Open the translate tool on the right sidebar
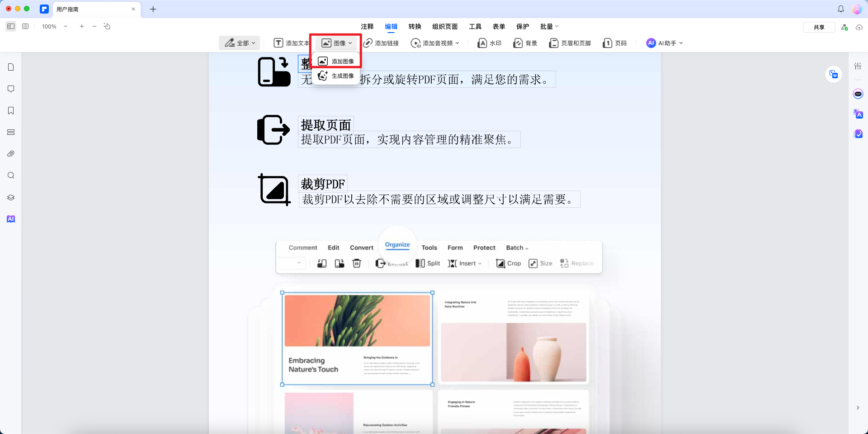 click(x=859, y=114)
